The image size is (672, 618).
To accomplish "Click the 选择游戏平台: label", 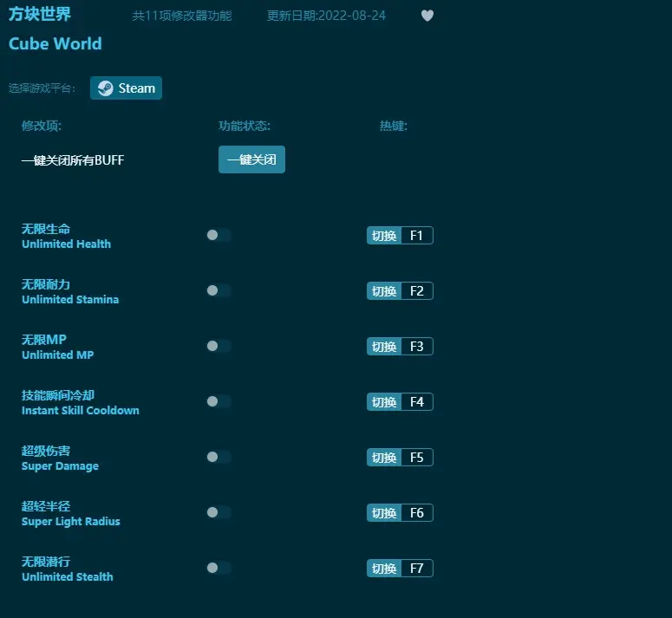I will (x=42, y=88).
